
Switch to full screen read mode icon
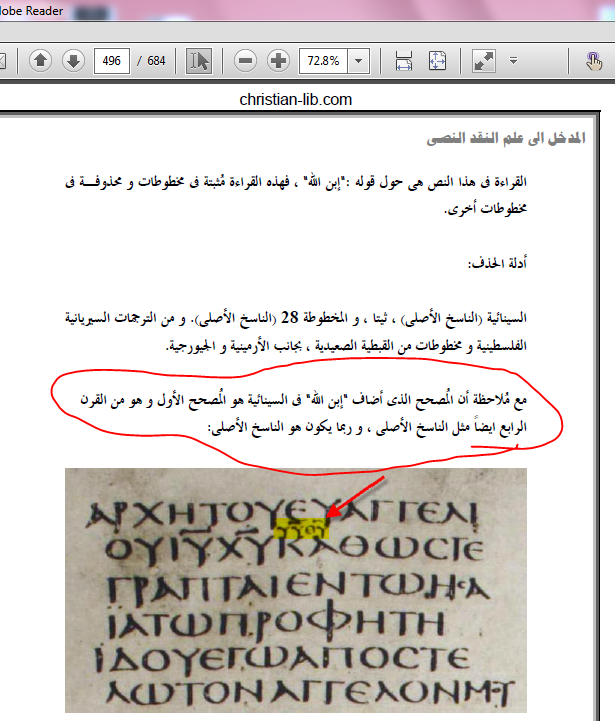click(x=484, y=61)
